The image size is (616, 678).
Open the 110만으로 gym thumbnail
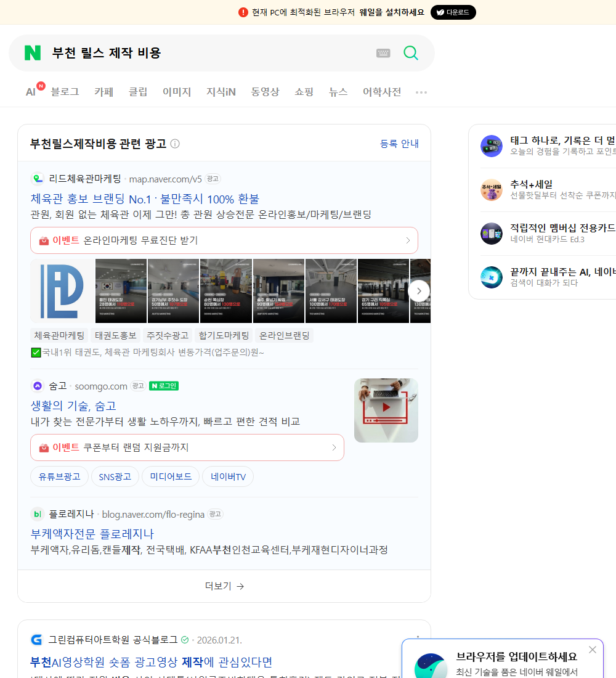(121, 291)
